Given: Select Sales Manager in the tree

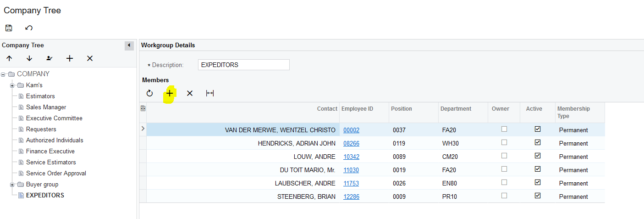Looking at the screenshot, I should (x=46, y=107).
